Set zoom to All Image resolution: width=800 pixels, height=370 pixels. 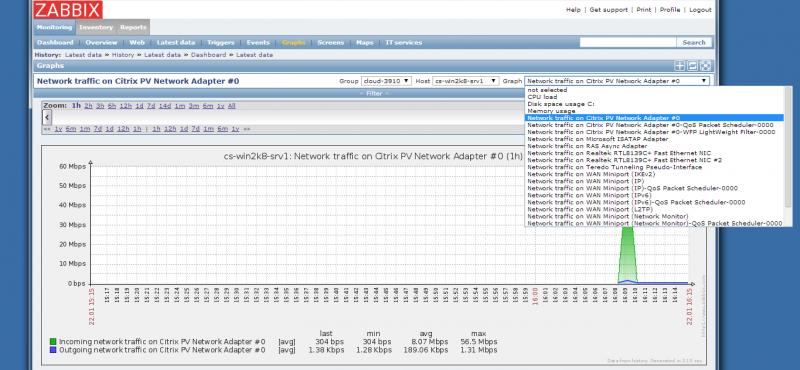tap(232, 106)
